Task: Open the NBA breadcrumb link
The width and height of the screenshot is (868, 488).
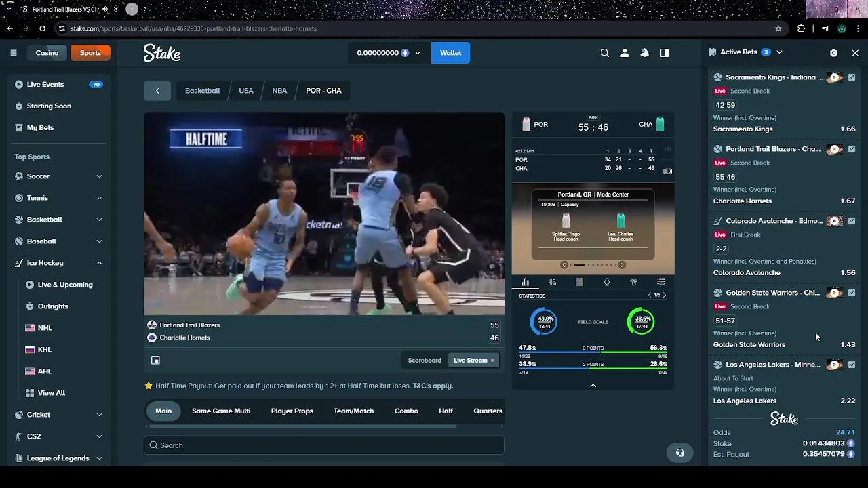Action: pyautogui.click(x=279, y=91)
